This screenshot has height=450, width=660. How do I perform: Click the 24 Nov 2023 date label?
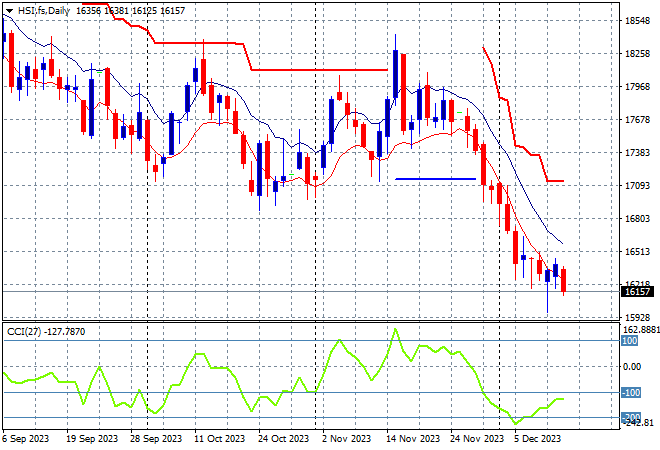pos(478,438)
